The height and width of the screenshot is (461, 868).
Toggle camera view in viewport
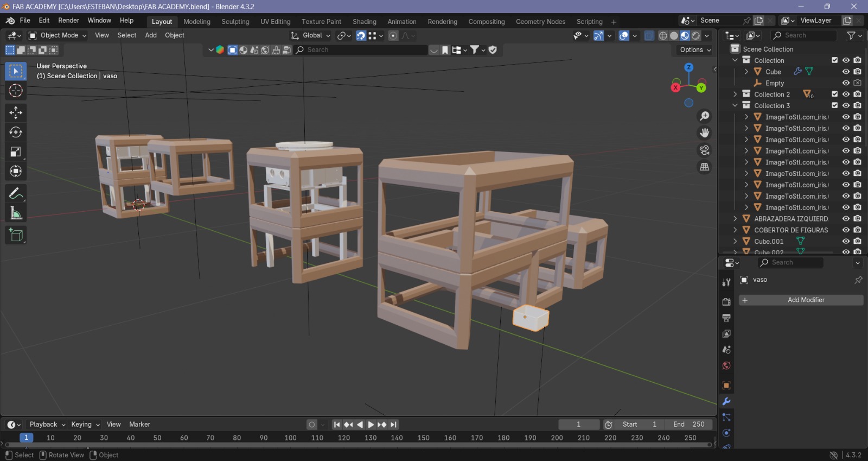(x=704, y=150)
